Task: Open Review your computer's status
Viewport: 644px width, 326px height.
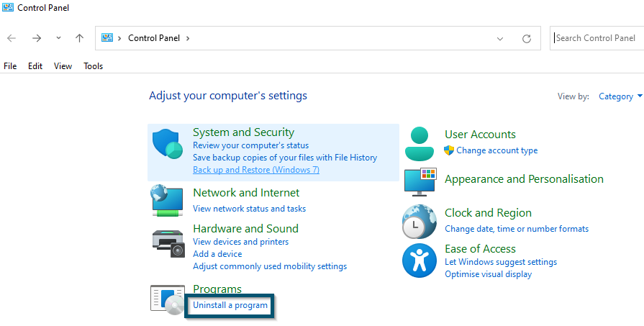Action: click(250, 145)
